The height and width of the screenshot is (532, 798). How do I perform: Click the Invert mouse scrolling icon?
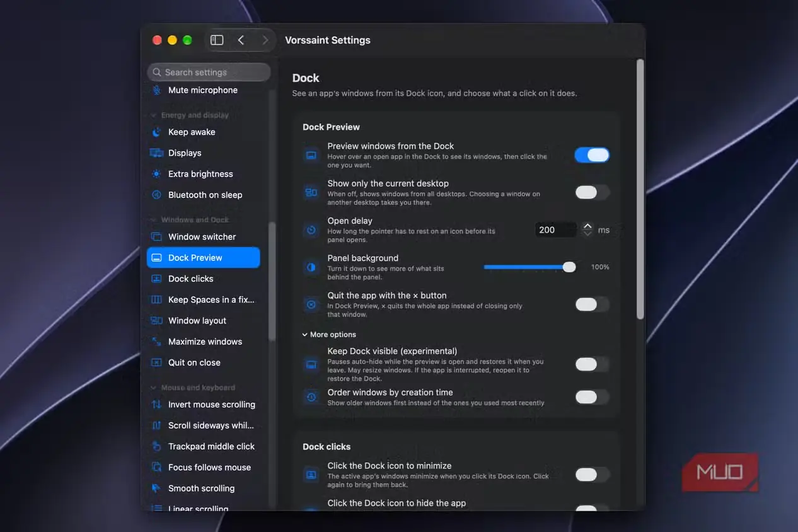(x=156, y=404)
